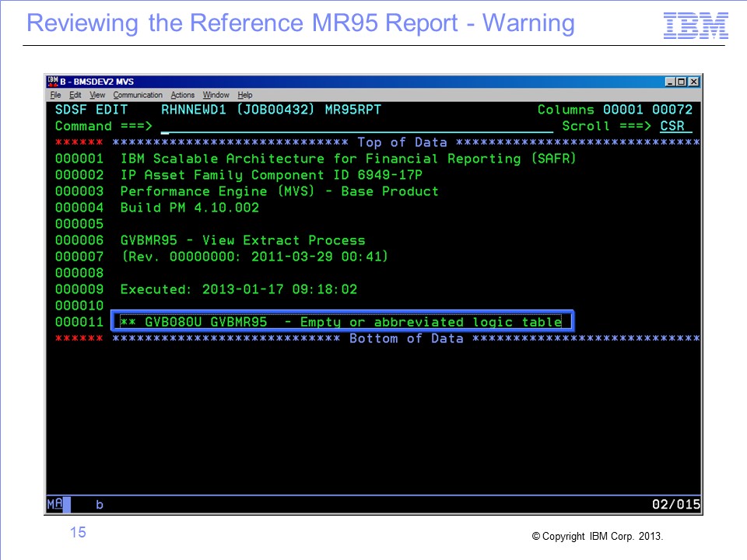Select line number 000001
Image resolution: width=747 pixels, height=560 pixels.
[x=79, y=159]
